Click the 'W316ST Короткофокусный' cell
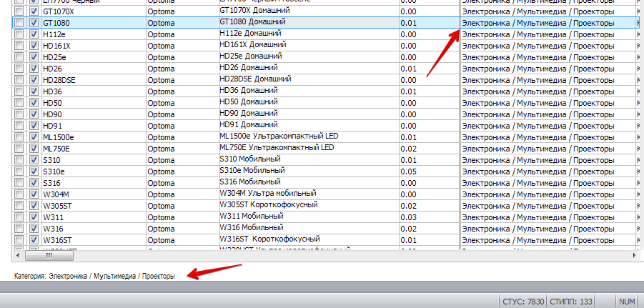 coord(309,240)
